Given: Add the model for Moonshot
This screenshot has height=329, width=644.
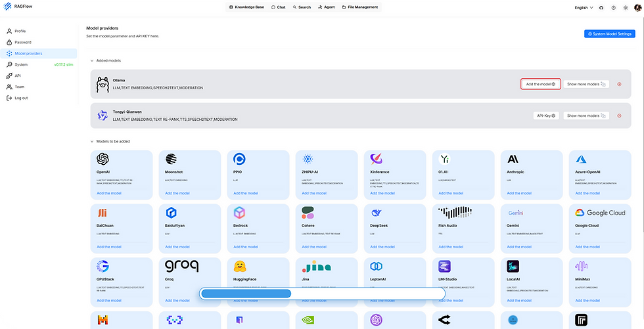Looking at the screenshot, I should pyautogui.click(x=177, y=193).
